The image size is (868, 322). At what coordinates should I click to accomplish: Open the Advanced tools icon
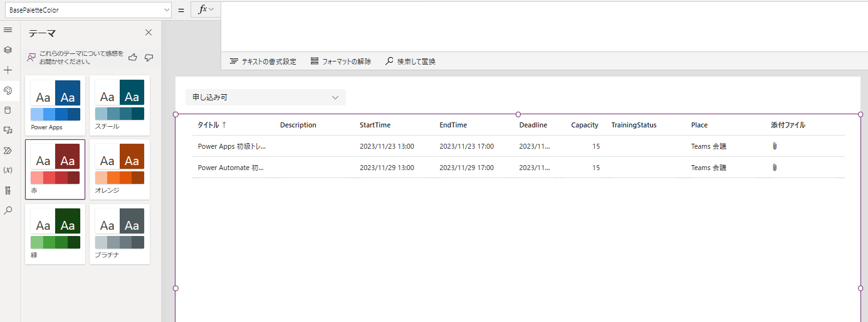click(x=8, y=190)
